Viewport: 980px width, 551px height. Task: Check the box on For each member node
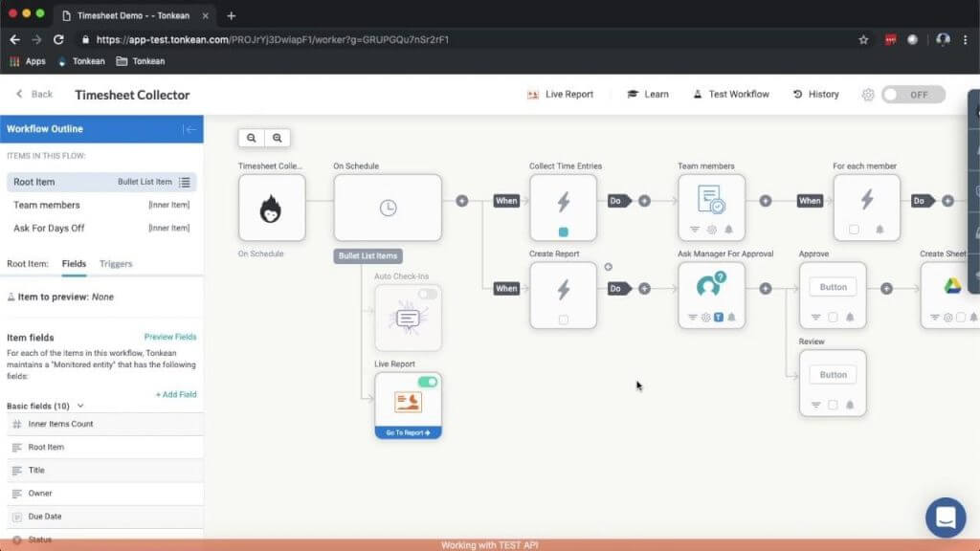(x=854, y=230)
